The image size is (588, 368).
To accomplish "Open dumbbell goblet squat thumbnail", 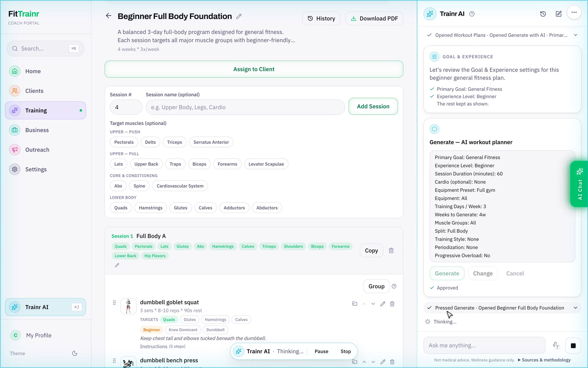I will click(128, 306).
